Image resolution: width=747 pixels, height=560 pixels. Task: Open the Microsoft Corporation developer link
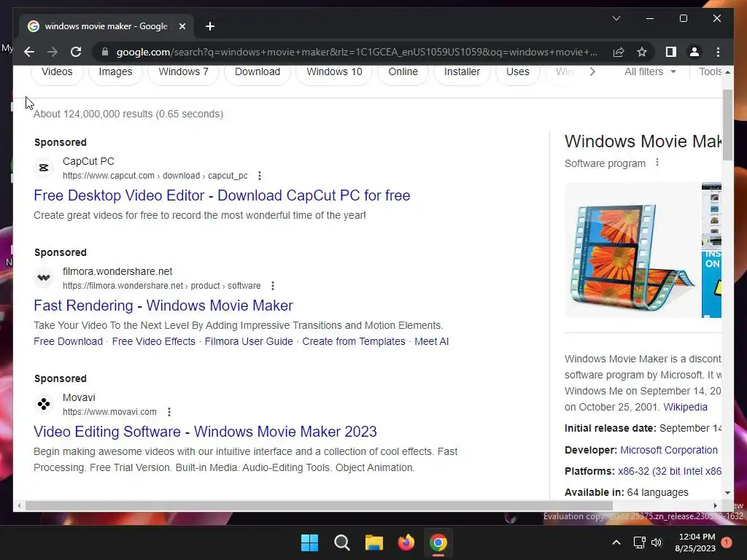click(669, 450)
